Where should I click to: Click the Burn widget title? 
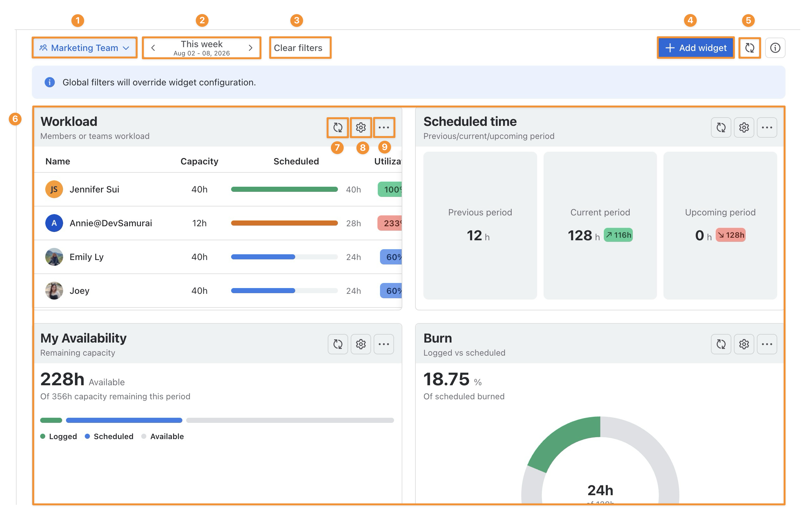coord(438,338)
